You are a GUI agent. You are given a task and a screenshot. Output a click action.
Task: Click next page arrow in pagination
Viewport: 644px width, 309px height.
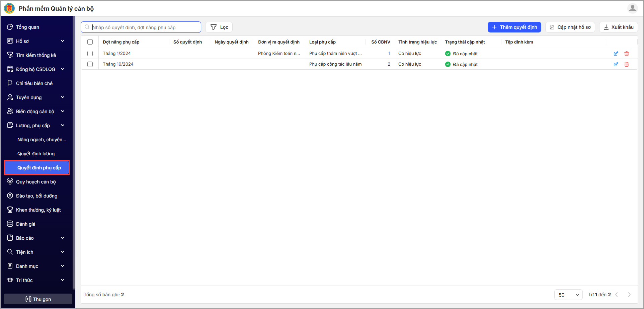pos(629,295)
